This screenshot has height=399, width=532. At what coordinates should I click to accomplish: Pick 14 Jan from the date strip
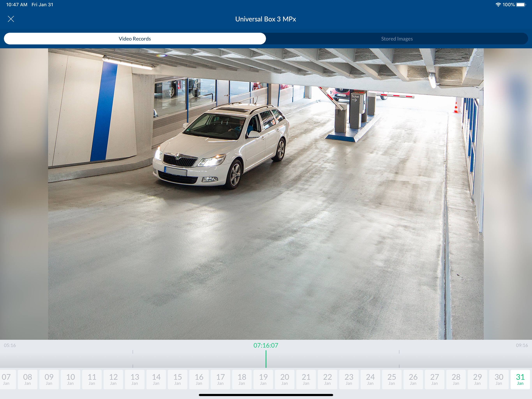[156, 379]
